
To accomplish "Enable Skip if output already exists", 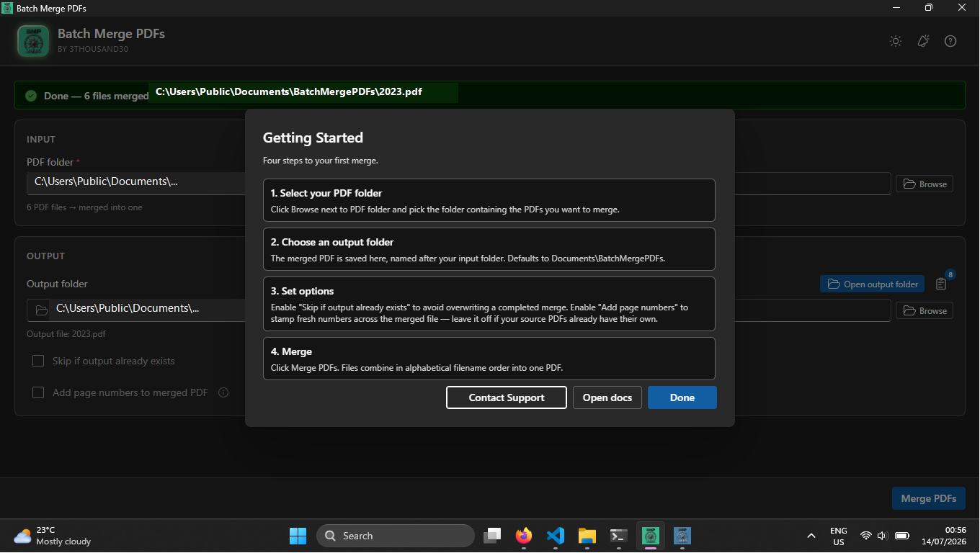I will pos(38,361).
